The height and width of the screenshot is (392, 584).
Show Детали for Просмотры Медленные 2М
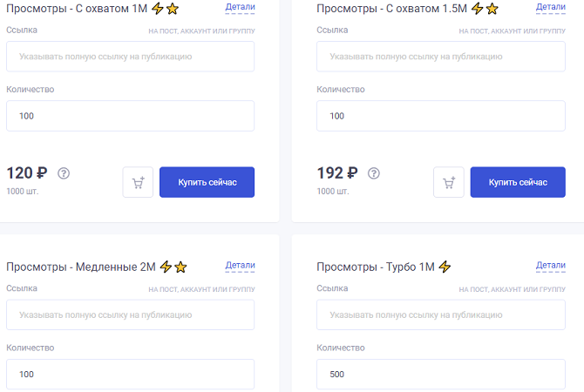240,266
